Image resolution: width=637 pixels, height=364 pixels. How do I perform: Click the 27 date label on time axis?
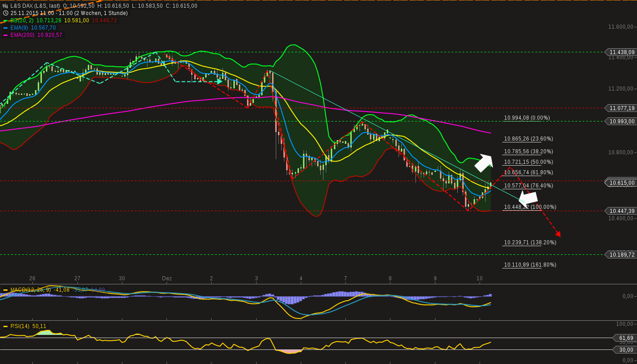(77, 278)
